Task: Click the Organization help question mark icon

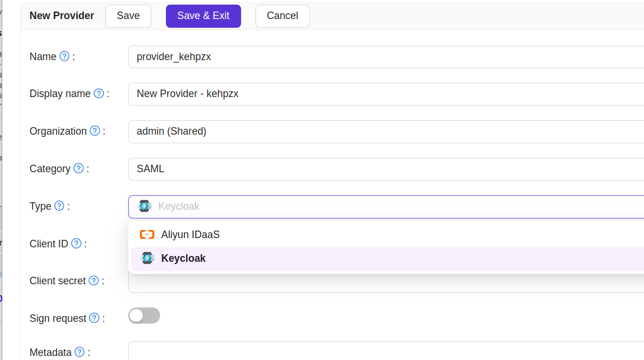Action: pos(95,131)
